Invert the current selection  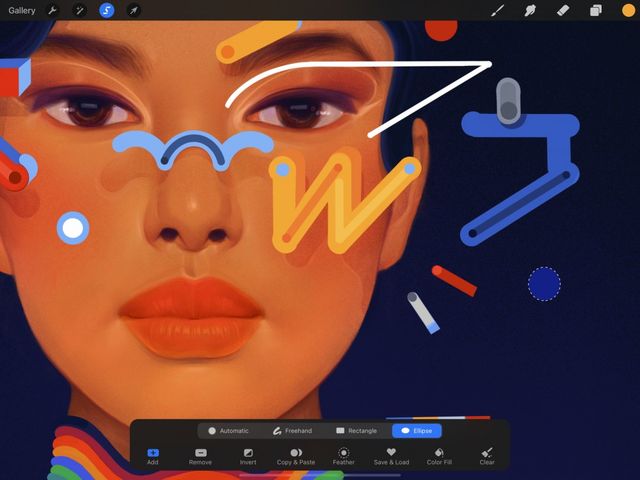(x=248, y=456)
